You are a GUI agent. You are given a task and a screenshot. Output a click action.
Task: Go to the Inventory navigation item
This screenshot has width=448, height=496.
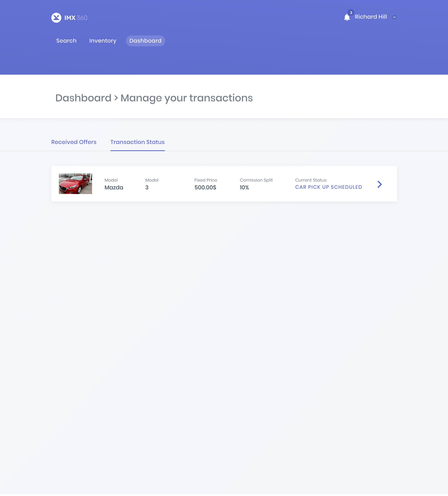tap(103, 41)
